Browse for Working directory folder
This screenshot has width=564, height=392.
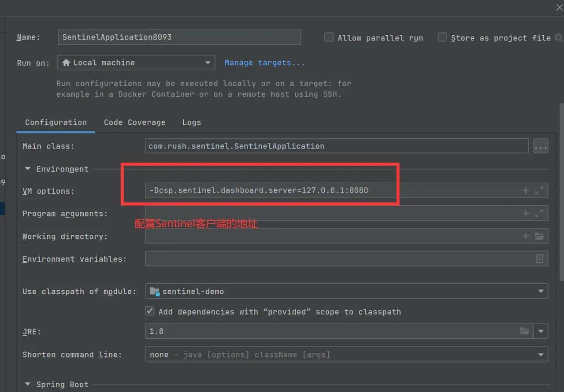pyautogui.click(x=539, y=236)
